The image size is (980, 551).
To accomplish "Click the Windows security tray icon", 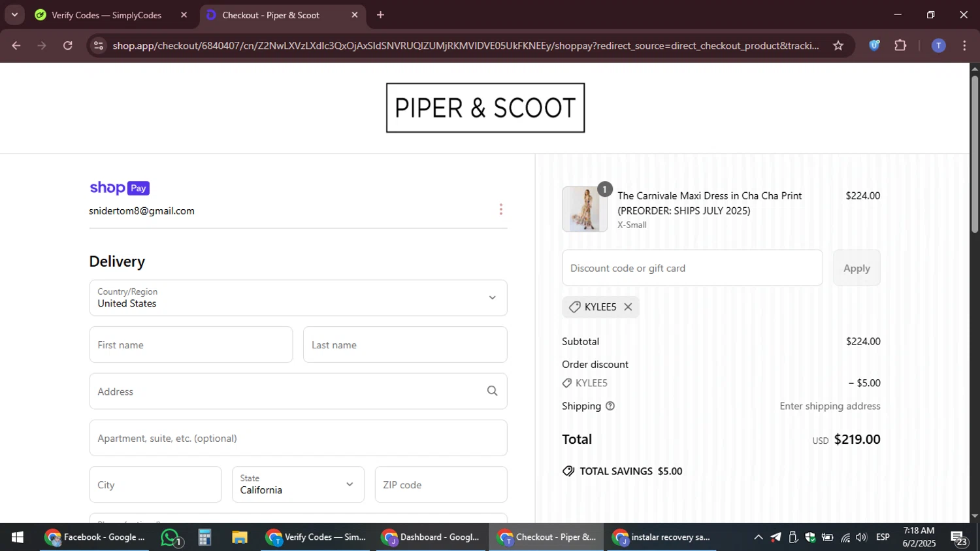I will 810,537.
